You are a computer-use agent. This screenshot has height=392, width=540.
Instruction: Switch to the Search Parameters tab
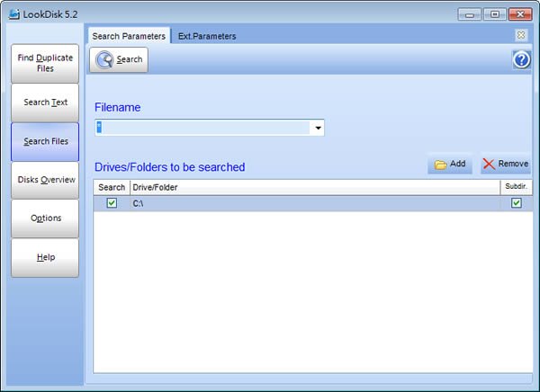(x=129, y=36)
